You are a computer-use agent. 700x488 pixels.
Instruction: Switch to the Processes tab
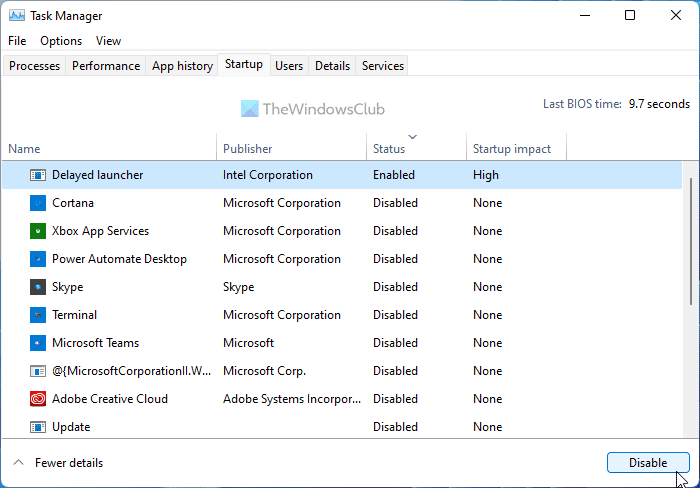click(x=34, y=66)
